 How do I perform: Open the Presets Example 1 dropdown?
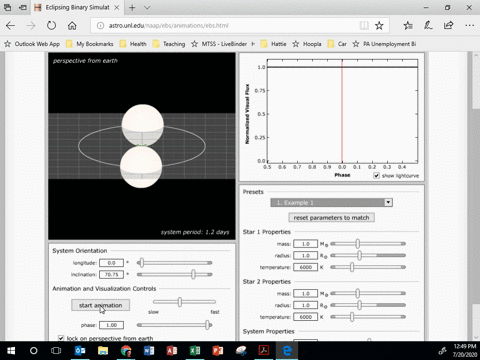[331, 202]
